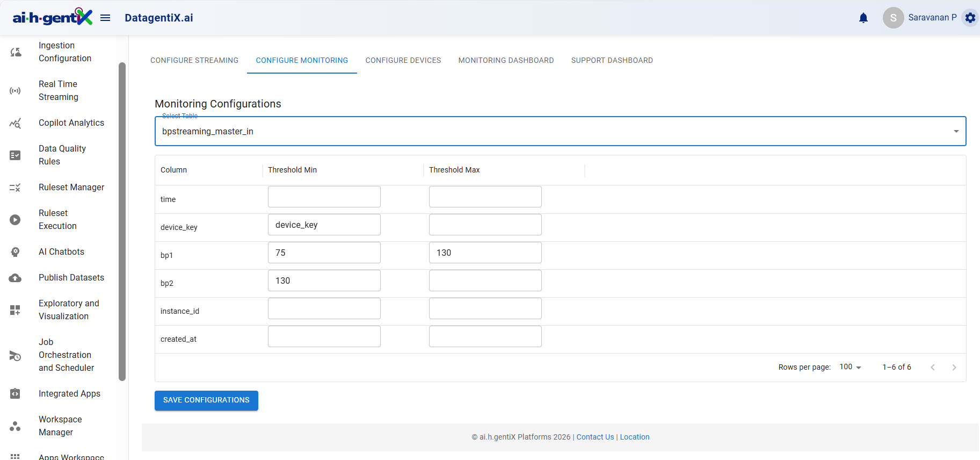Click the Ingestion Configuration sidebar icon
Image resolution: width=980 pixels, height=460 pixels.
(16, 52)
